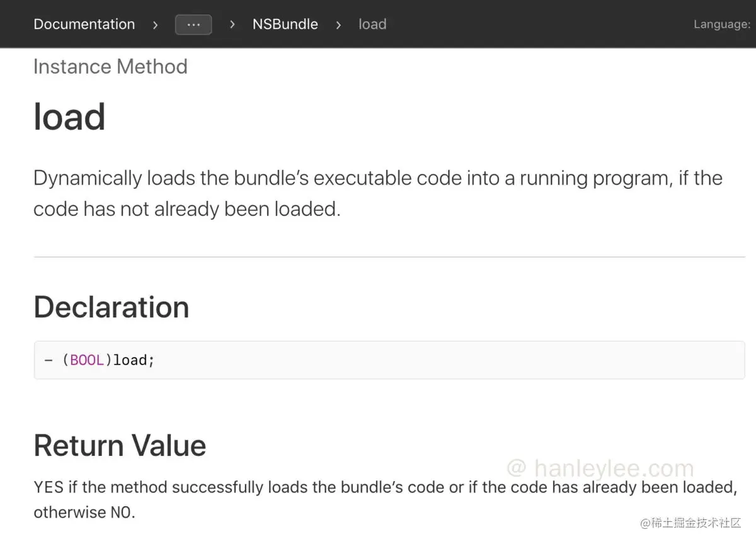Click the chevron right after the ellipsis button

(x=232, y=25)
